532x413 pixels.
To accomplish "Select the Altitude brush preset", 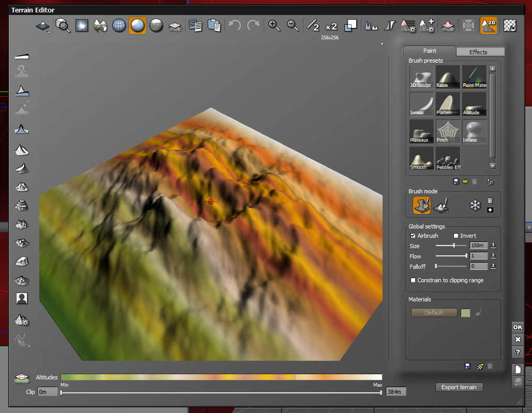I will 474,104.
